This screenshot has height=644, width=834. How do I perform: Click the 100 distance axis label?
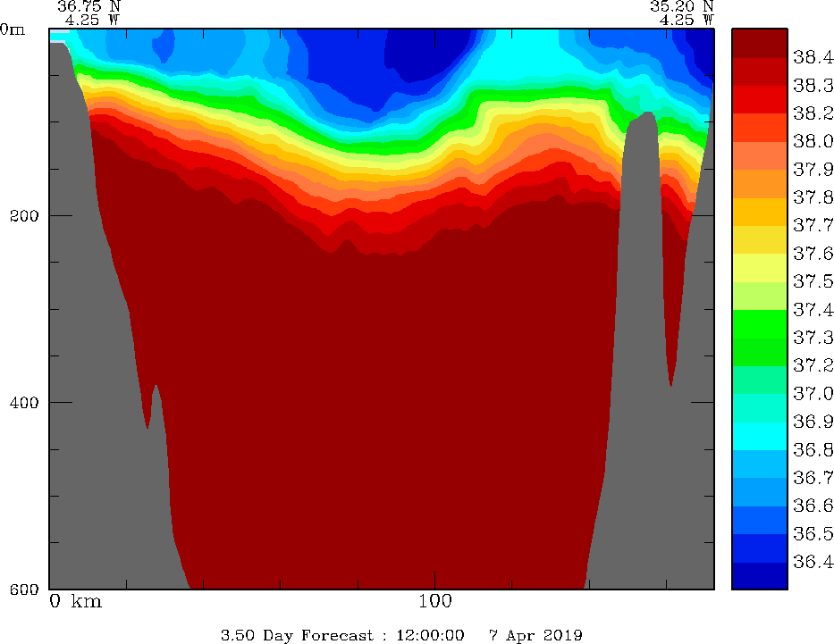435,601
